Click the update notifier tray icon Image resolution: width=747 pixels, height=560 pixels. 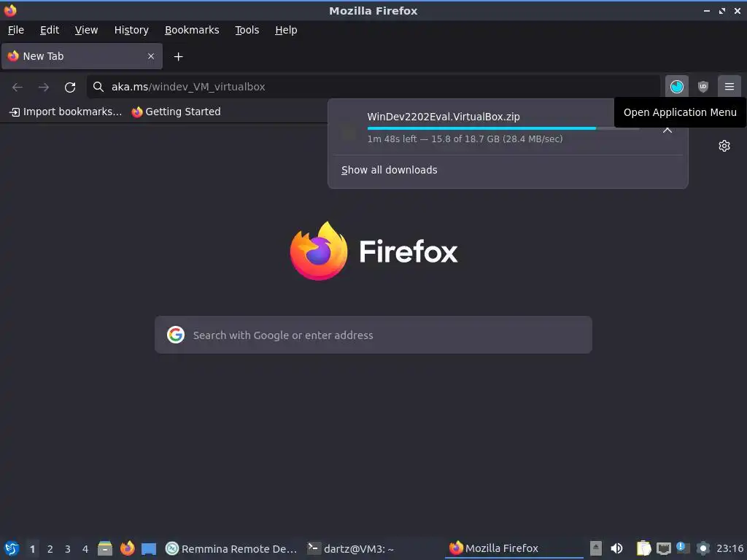coord(683,548)
